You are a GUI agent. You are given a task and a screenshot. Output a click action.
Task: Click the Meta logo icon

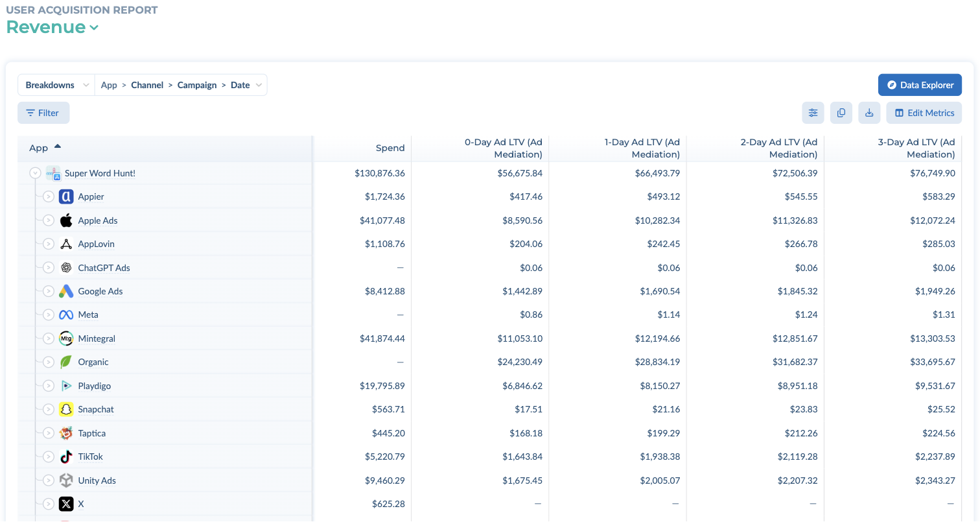point(66,314)
